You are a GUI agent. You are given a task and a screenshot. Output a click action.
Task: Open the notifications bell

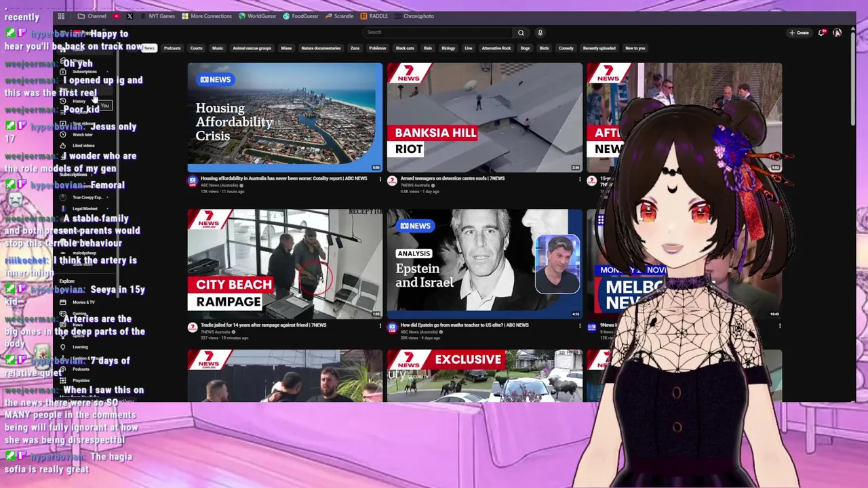822,33
